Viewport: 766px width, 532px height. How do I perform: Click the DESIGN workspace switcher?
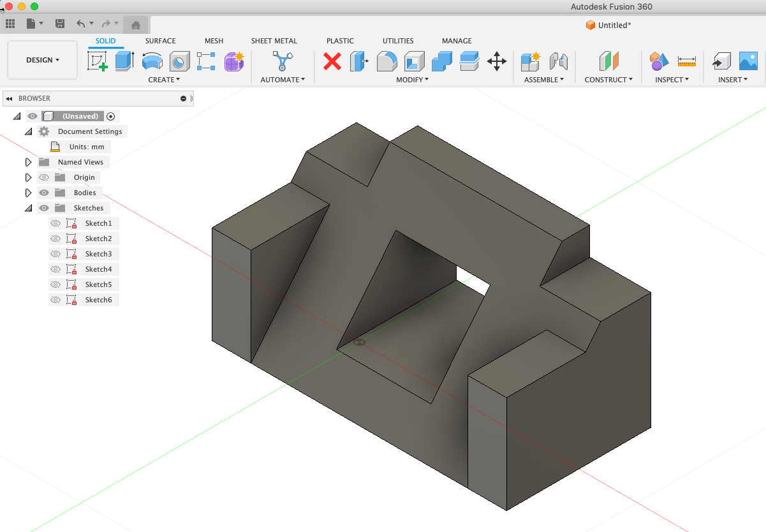(x=41, y=59)
